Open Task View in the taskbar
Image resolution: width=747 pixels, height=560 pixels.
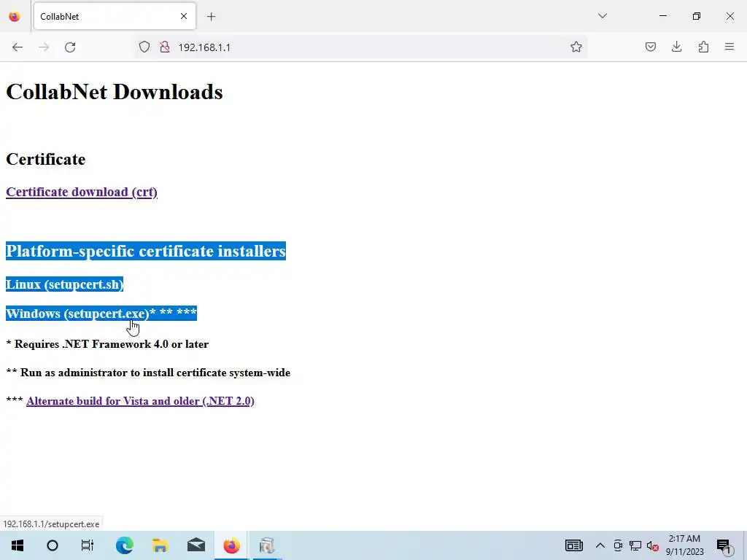[88, 545]
